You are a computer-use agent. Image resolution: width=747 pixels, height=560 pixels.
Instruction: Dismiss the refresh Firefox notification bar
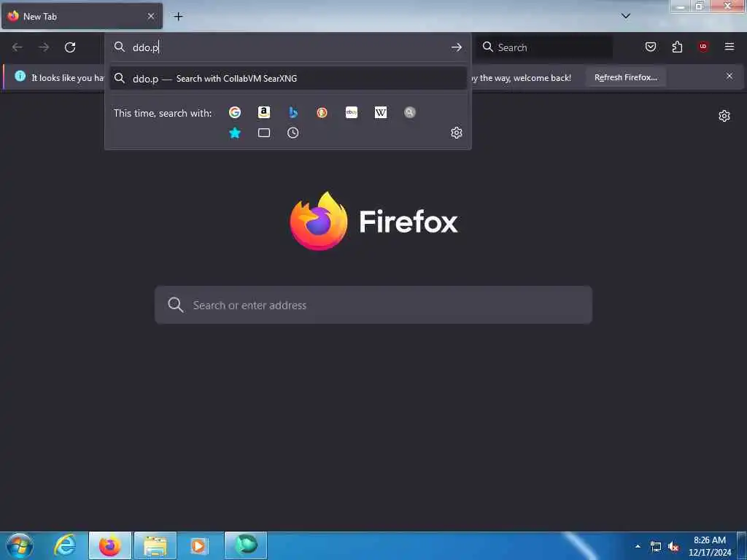tap(729, 76)
